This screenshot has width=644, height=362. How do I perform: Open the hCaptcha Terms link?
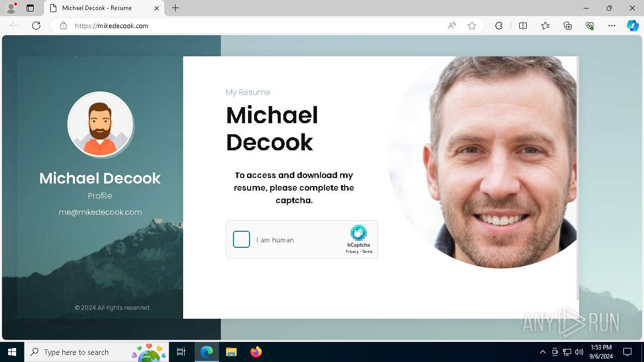point(367,251)
